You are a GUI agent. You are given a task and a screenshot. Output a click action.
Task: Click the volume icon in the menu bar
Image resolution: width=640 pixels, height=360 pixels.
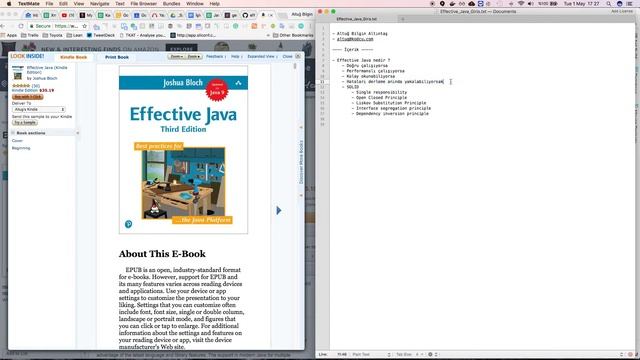(531, 4)
